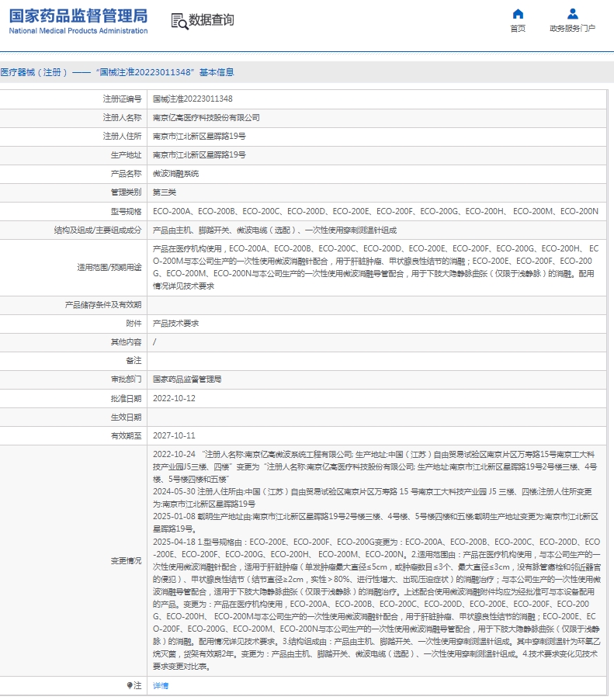Click the 2025-04-18 change record entry

coord(377,604)
